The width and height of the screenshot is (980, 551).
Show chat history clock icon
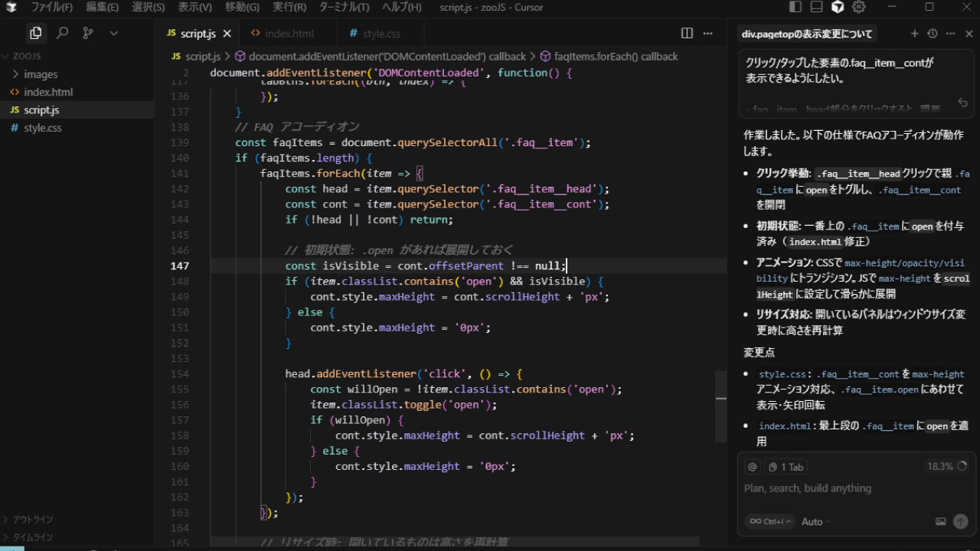pos(932,34)
